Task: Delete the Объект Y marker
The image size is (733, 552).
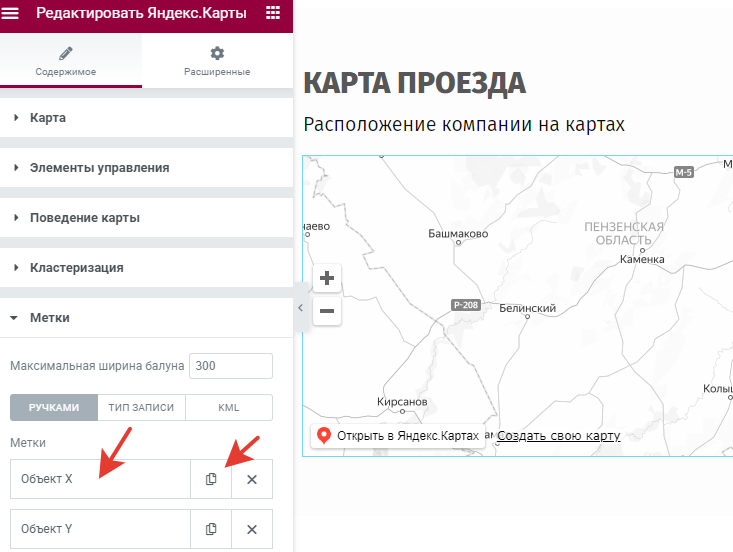Action: pos(252,529)
